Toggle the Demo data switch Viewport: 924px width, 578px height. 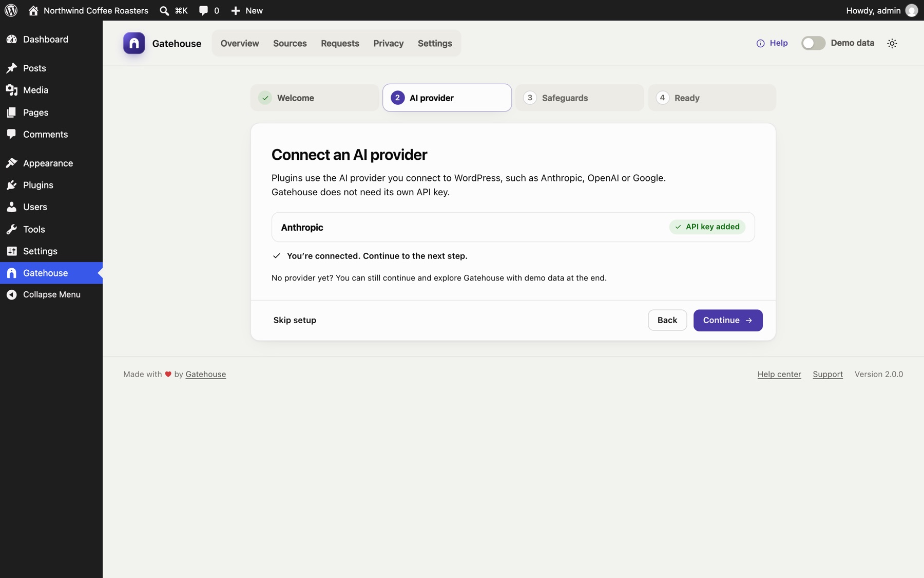coord(813,43)
